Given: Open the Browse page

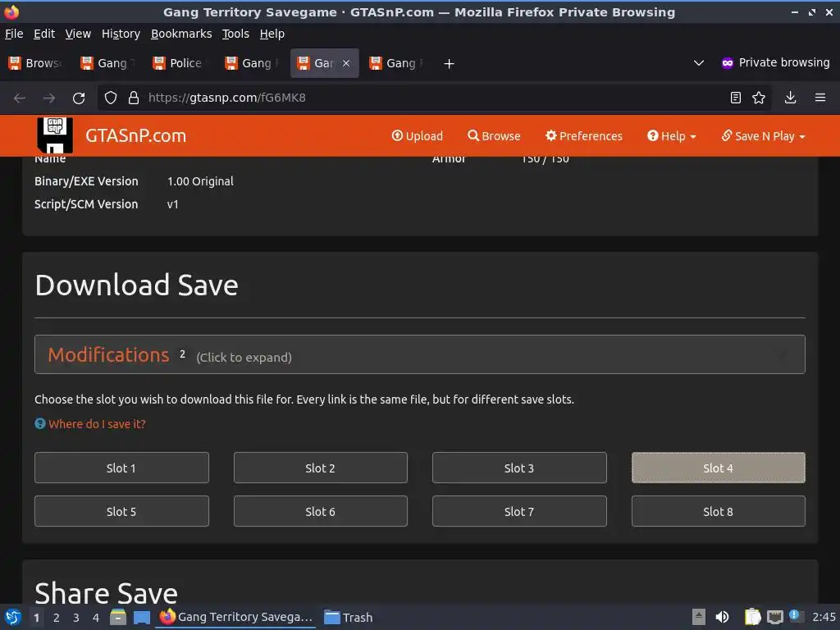Looking at the screenshot, I should click(494, 136).
